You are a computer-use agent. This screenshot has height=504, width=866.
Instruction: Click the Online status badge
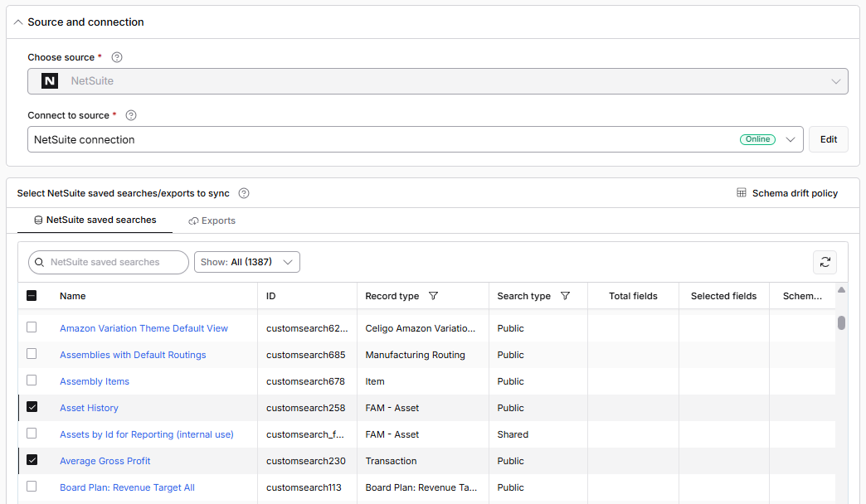757,139
